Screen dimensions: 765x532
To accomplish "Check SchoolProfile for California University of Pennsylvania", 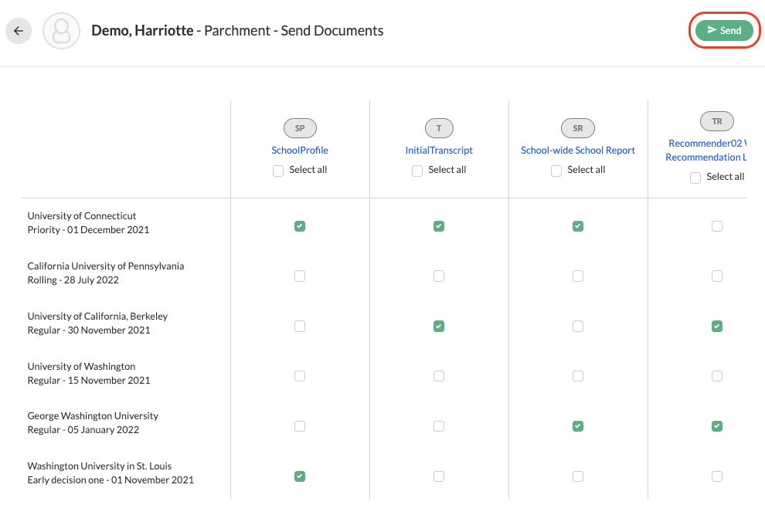I will (300, 276).
